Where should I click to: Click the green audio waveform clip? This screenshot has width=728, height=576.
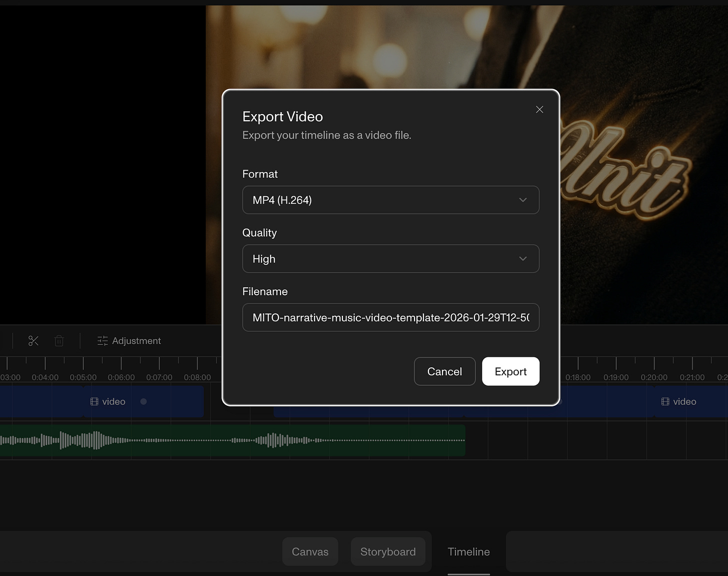pos(232,440)
